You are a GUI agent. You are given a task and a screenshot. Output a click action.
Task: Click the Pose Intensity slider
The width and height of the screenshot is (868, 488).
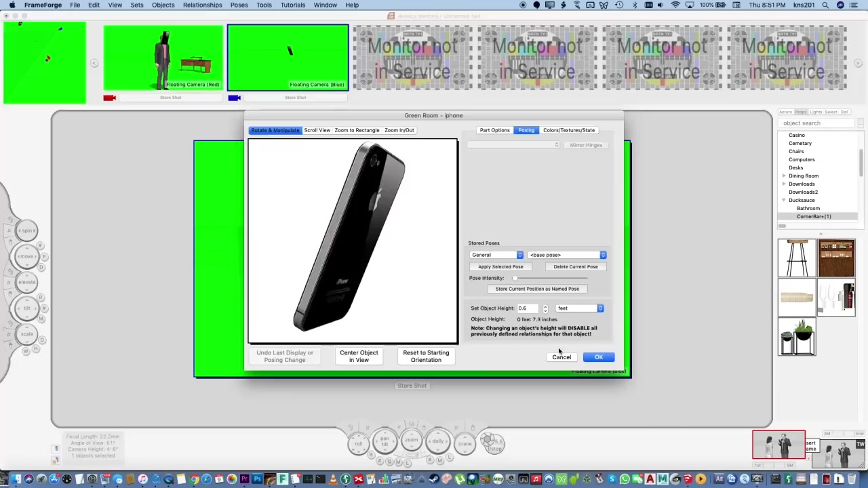[x=551, y=278]
